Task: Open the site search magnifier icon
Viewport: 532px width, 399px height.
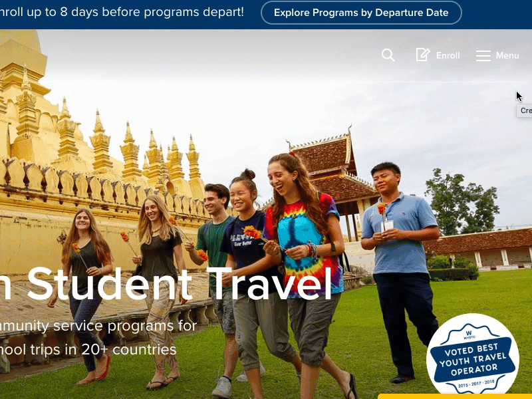Action: (x=388, y=55)
